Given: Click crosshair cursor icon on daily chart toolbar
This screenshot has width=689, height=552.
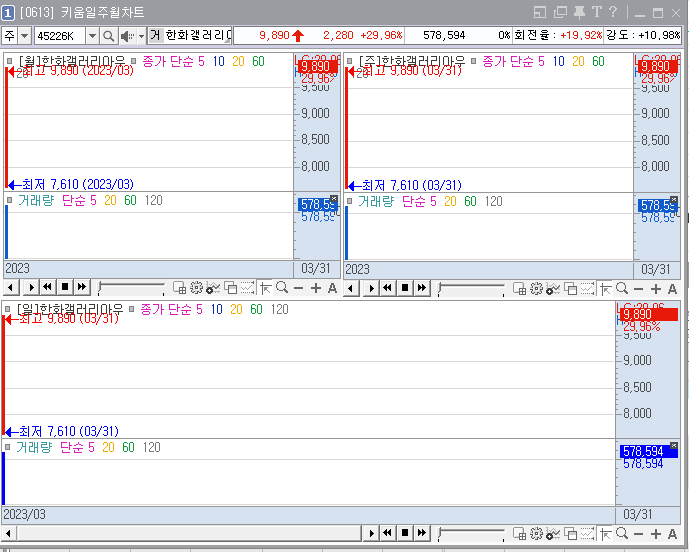Looking at the screenshot, I should click(x=606, y=534).
